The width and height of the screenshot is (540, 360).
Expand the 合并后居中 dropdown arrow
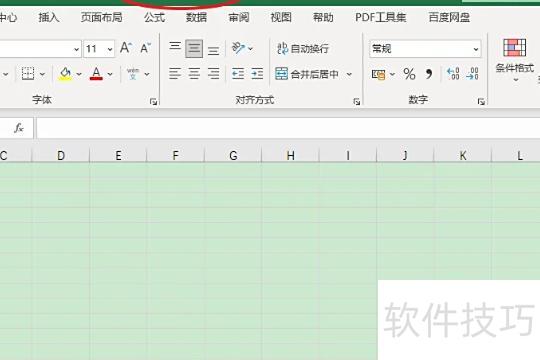pos(349,74)
